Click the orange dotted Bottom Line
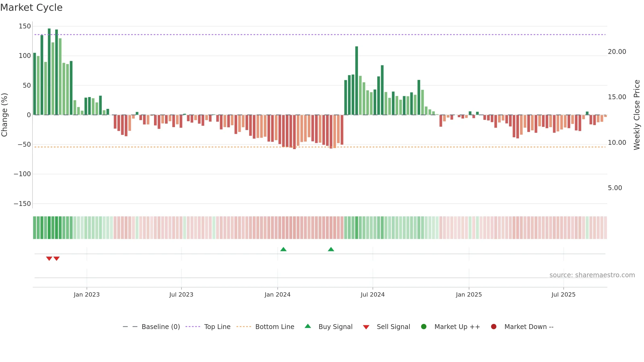 (x=320, y=147)
